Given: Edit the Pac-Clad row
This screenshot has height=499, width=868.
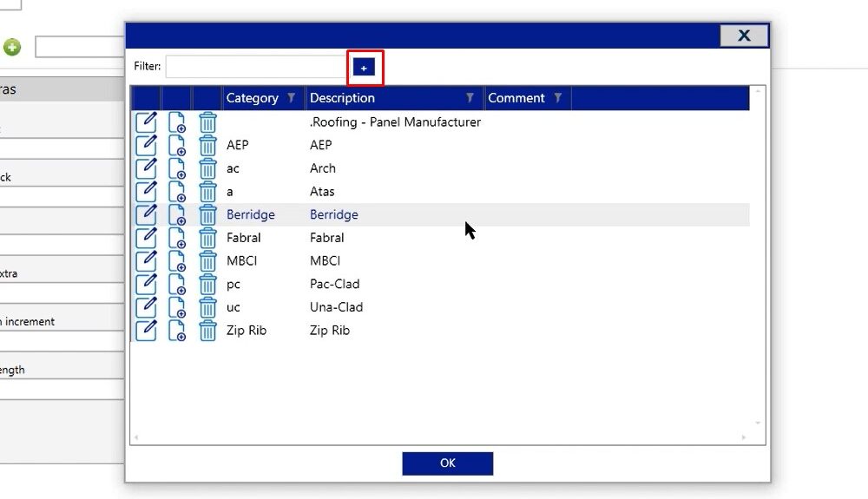Looking at the screenshot, I should point(146,285).
